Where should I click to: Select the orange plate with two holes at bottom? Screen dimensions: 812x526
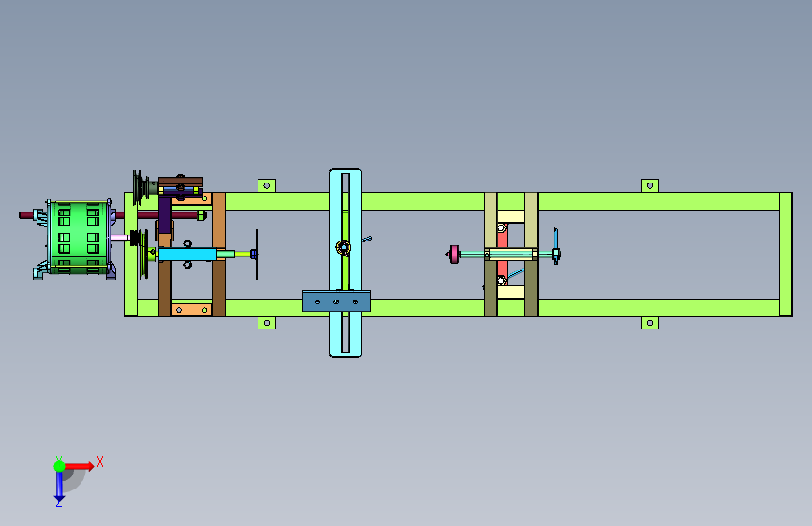pyautogui.click(x=192, y=310)
